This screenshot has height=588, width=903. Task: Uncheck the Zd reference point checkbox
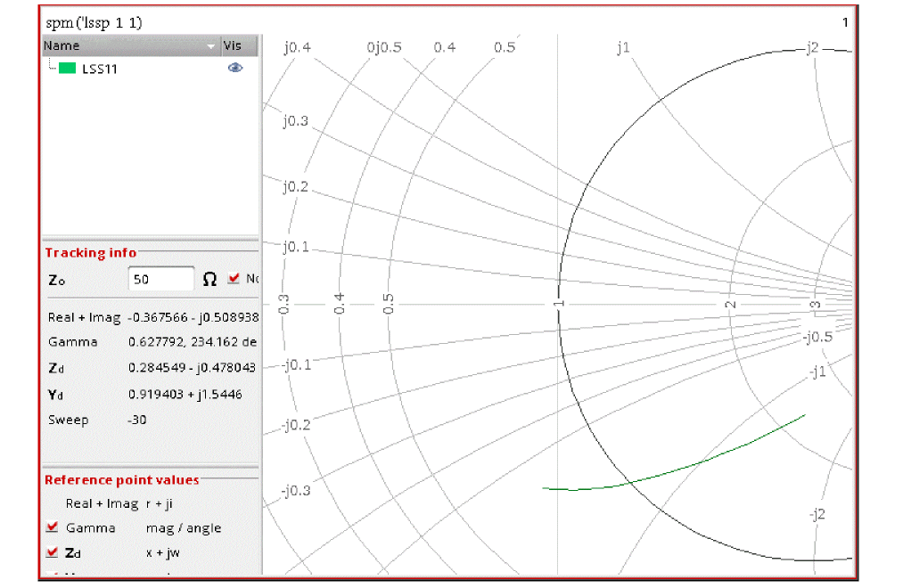53,552
